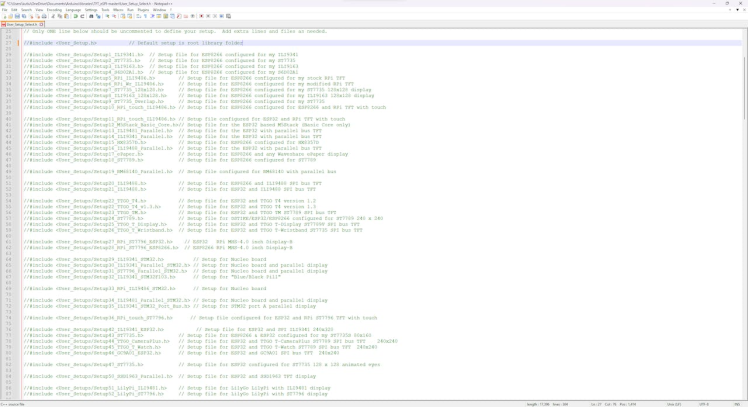
Task: Open the Window menu
Action: click(x=159, y=10)
